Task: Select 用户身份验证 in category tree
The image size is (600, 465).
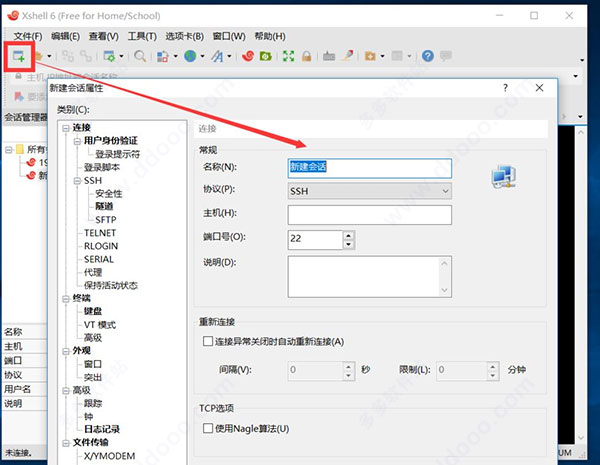Action: (x=111, y=140)
